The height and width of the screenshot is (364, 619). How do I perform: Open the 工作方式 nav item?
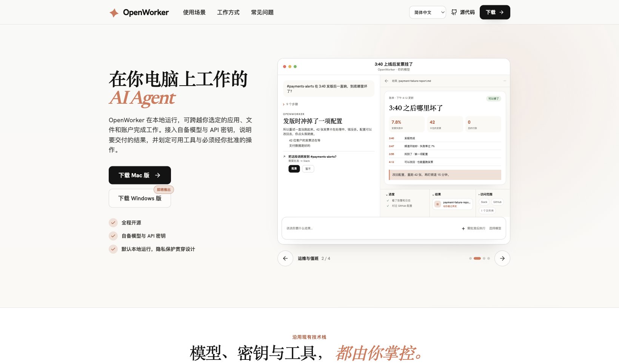(228, 12)
